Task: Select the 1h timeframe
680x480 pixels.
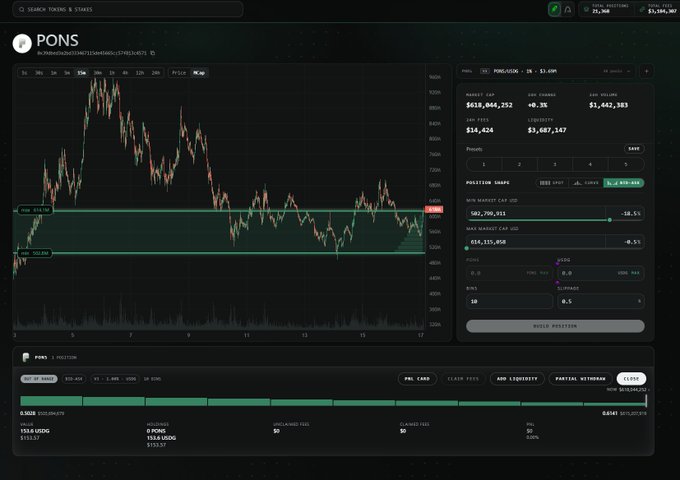Action: coord(112,73)
